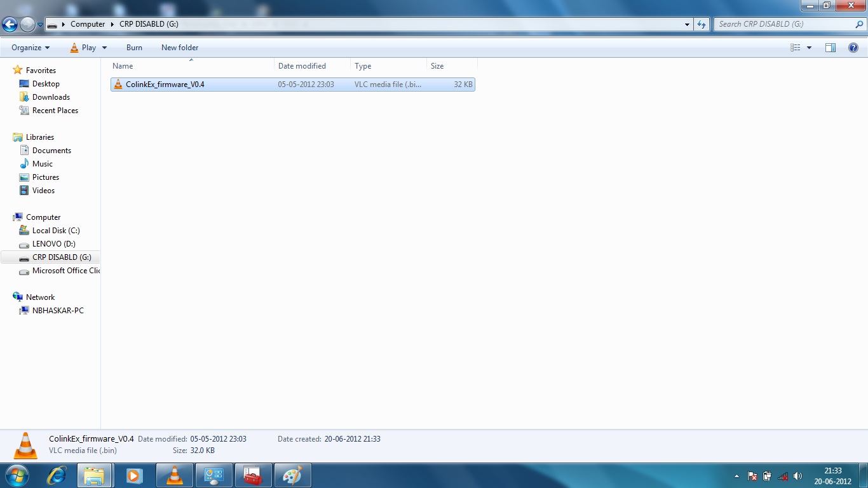This screenshot has height=488, width=868.
Task: Click Network in the navigation pane
Action: point(40,297)
